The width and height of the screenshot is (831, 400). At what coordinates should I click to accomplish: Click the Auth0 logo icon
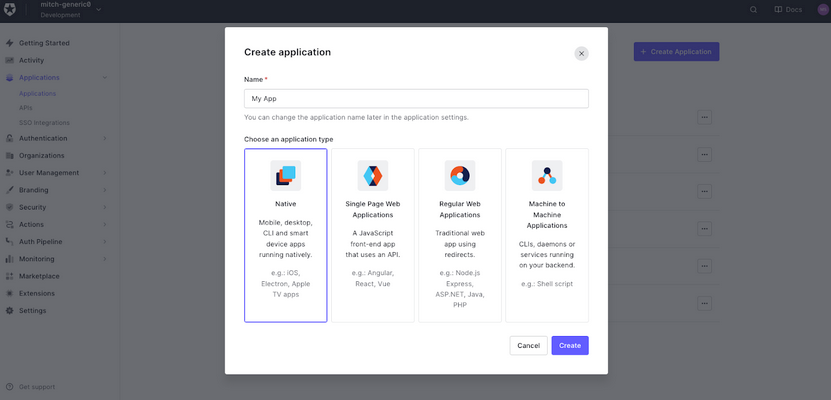11,10
